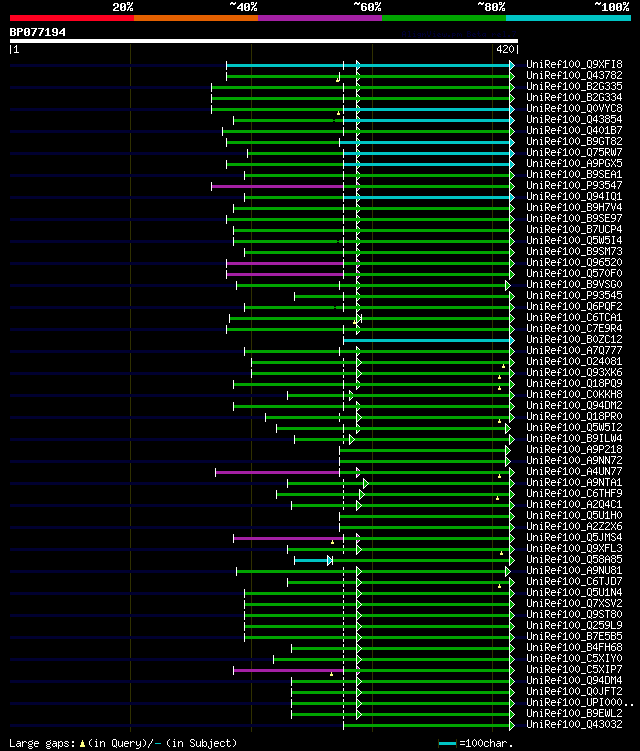This screenshot has width=640, height=751.
Task: Select the UniRef100_Q43032 label
Action: pyautogui.click(x=574, y=725)
